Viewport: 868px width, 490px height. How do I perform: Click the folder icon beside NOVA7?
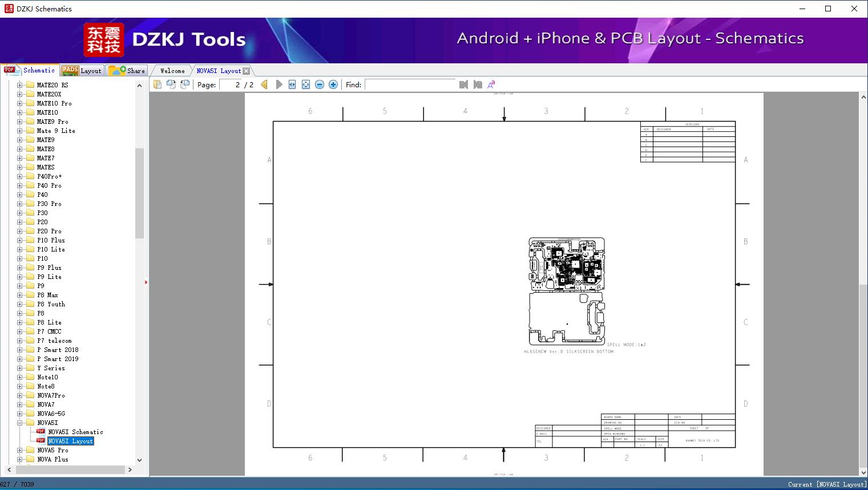30,404
